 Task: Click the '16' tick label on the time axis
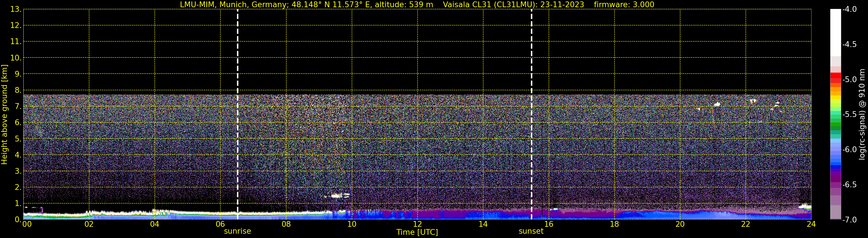pyautogui.click(x=548, y=224)
